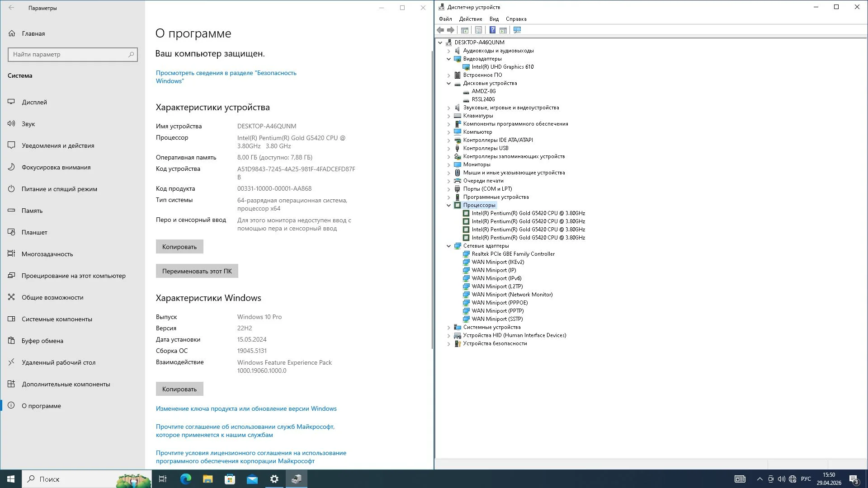Image resolution: width=868 pixels, height=488 pixels.
Task: Open the Microsoft services agreement link
Action: coord(245,431)
